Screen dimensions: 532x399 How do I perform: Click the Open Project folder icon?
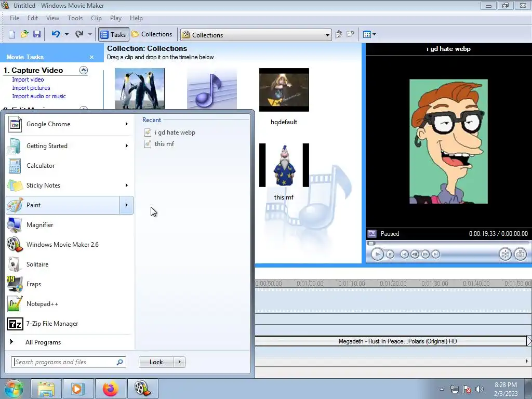tap(24, 34)
